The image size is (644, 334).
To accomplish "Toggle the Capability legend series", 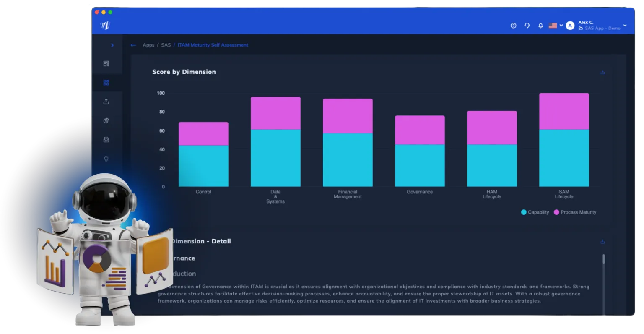I will (x=535, y=212).
